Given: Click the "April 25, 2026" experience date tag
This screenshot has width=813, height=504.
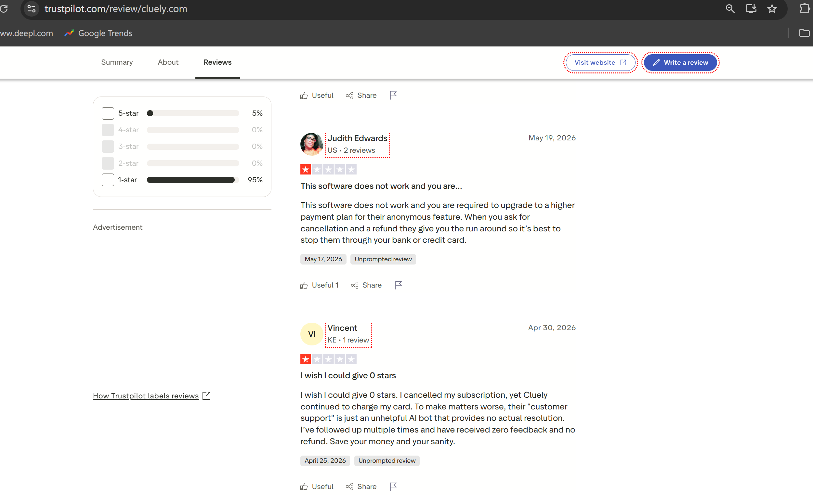Looking at the screenshot, I should click(x=325, y=461).
